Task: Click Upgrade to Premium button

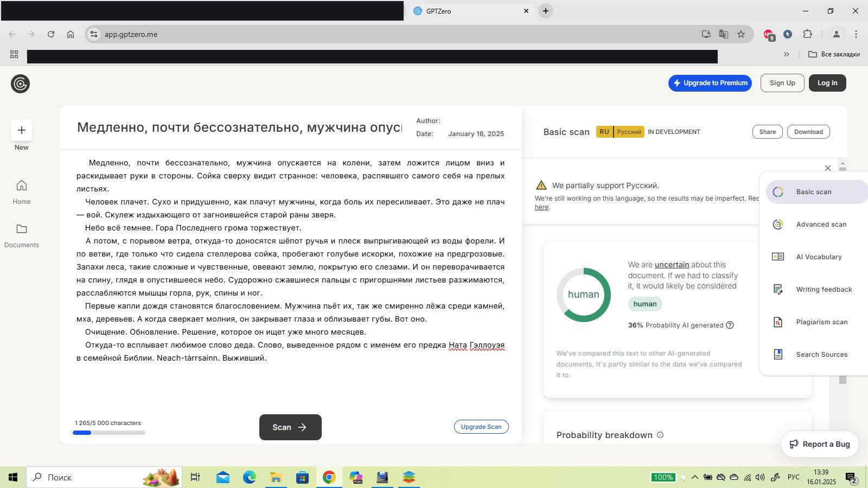Action: [710, 83]
